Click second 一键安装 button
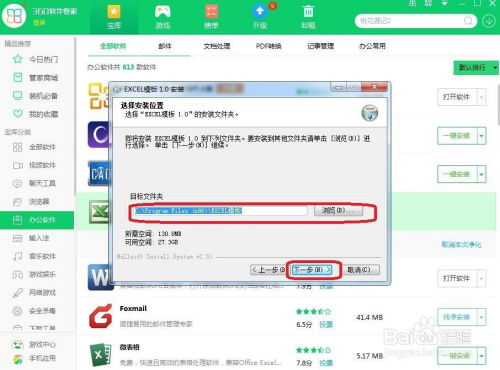The height and width of the screenshot is (370, 500). pyautogui.click(x=457, y=174)
